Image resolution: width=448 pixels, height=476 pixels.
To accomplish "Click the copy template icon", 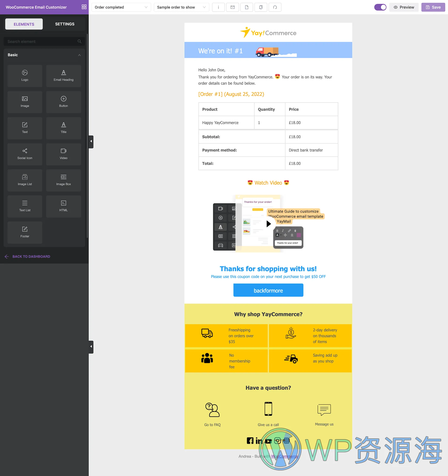I will pos(261,7).
